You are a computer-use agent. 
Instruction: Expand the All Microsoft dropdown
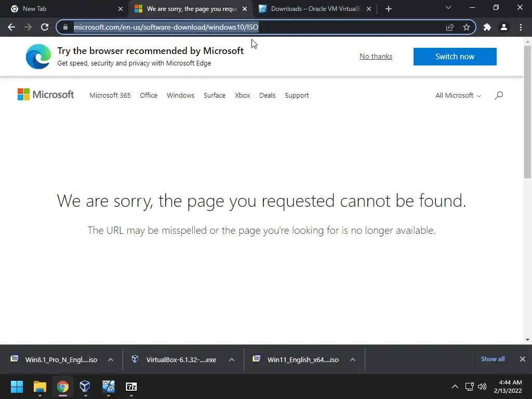[x=458, y=96]
